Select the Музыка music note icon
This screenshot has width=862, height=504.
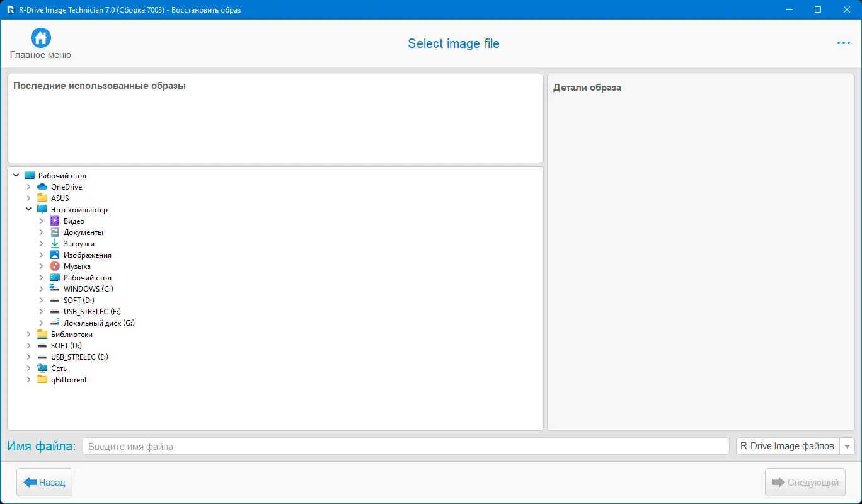pyautogui.click(x=55, y=266)
